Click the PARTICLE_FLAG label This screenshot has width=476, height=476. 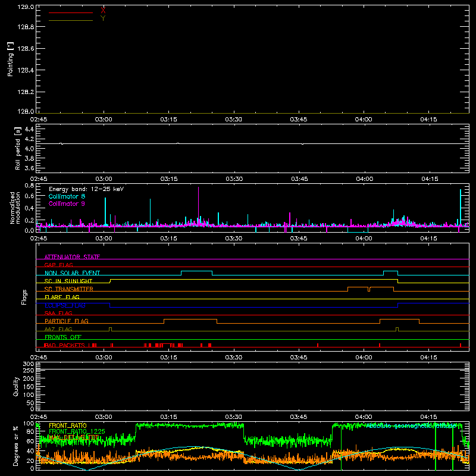(x=67, y=321)
